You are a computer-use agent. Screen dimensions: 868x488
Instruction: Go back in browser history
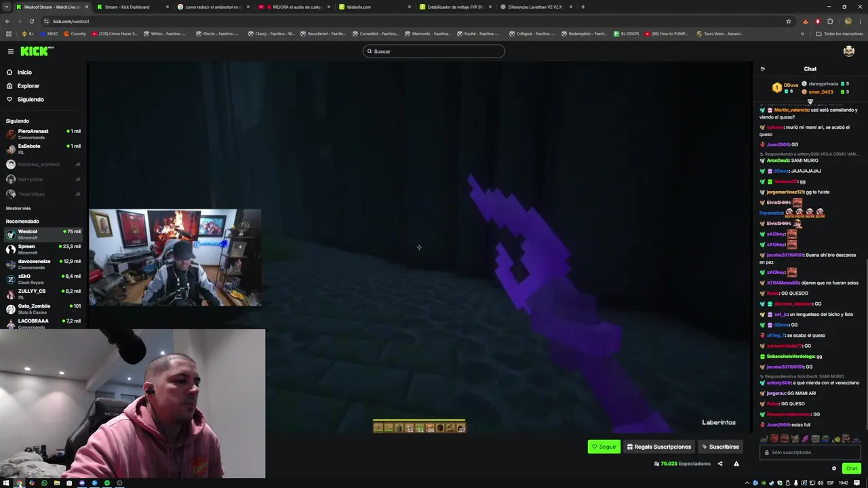(7, 21)
